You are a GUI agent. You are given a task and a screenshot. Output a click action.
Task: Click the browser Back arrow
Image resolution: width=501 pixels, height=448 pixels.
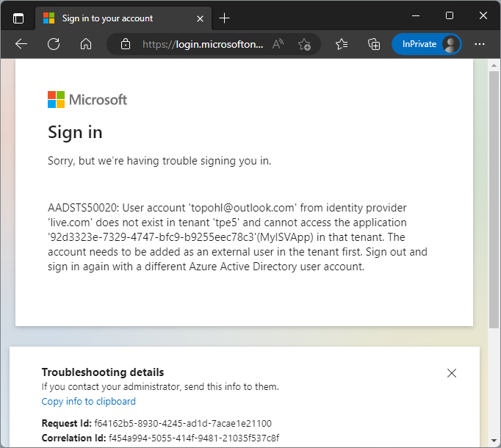point(21,44)
